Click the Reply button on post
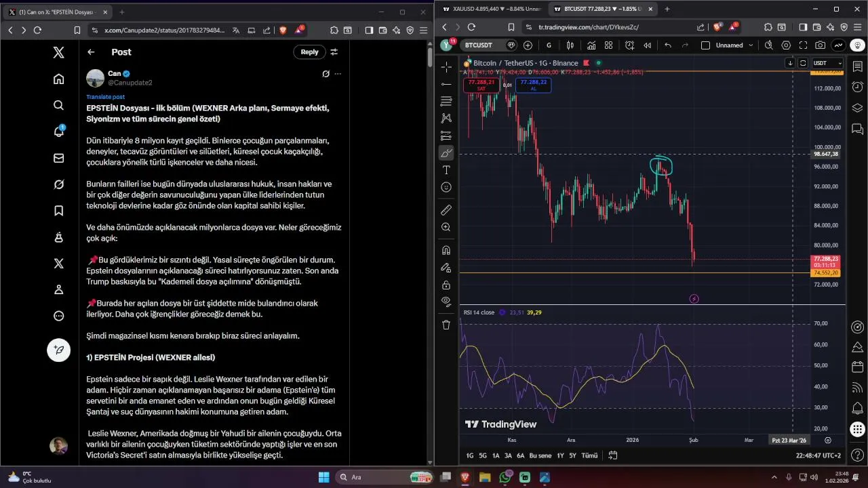Image resolution: width=868 pixels, height=488 pixels. tap(309, 52)
